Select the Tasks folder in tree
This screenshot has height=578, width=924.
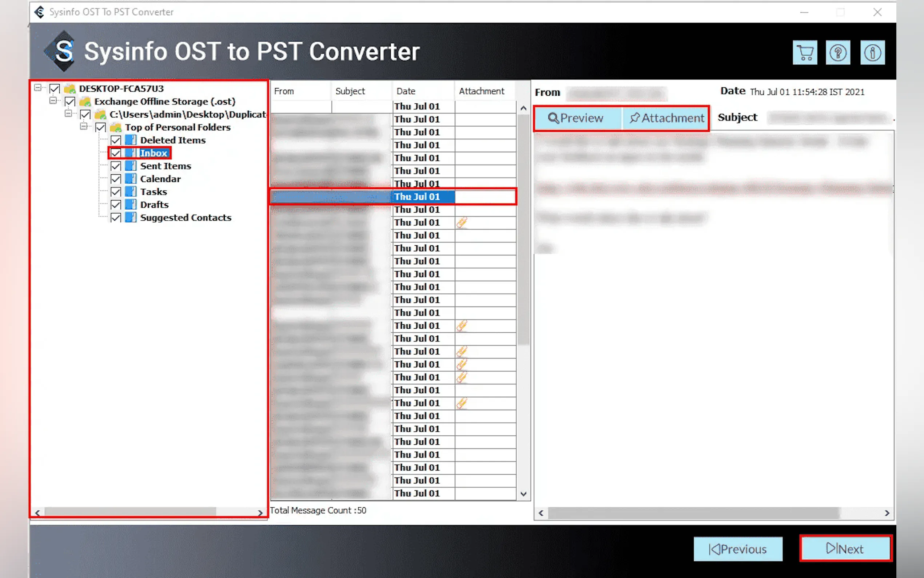pyautogui.click(x=153, y=192)
